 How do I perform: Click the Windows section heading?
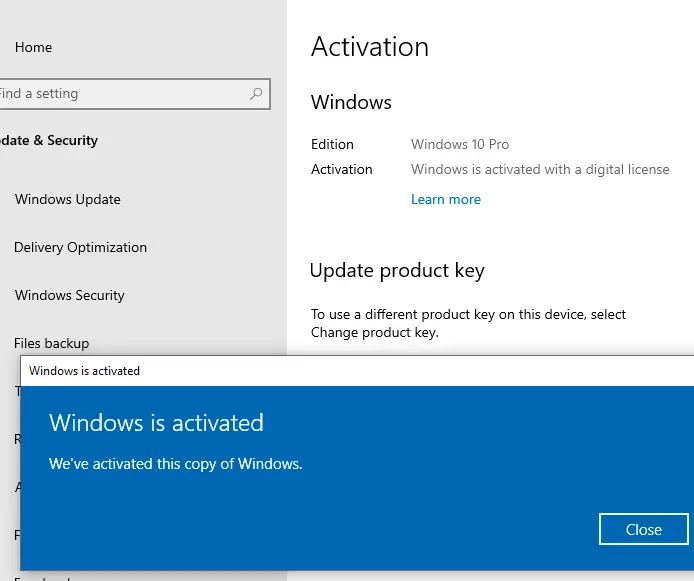351,102
